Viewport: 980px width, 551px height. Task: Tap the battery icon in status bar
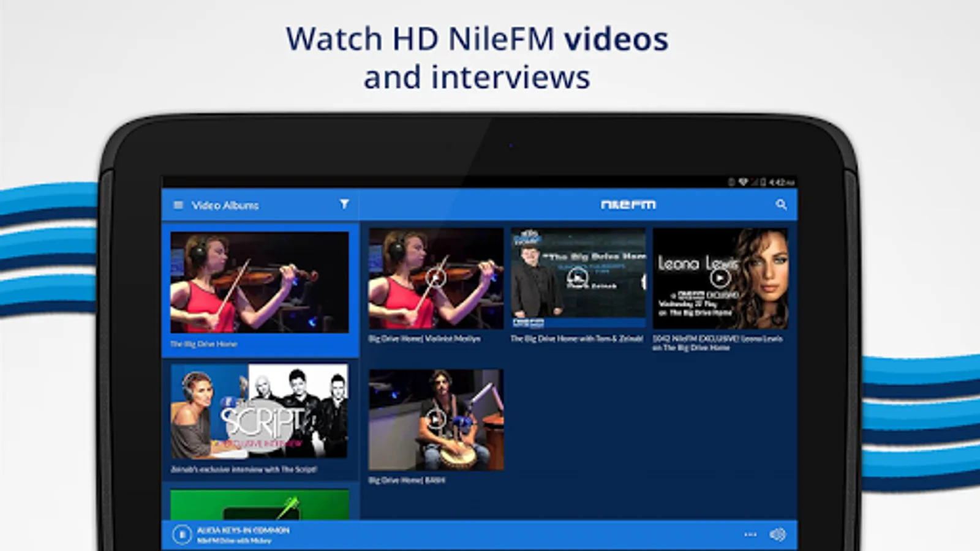click(x=763, y=182)
